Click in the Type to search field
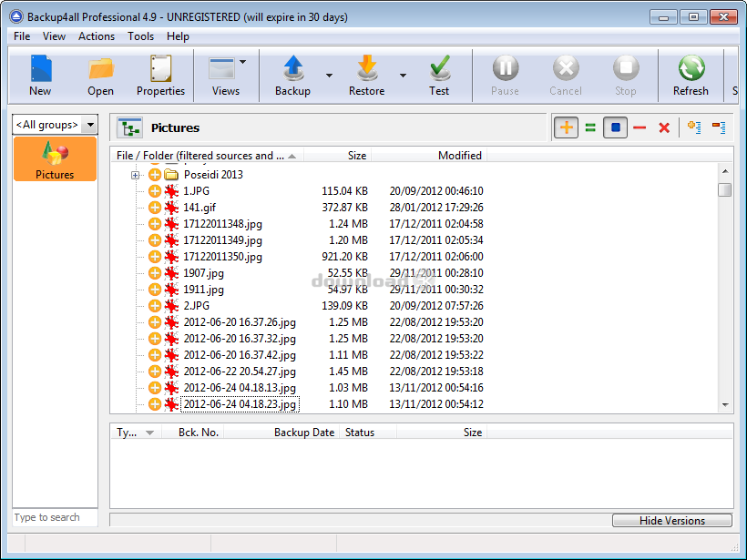747x560 pixels. tap(55, 517)
